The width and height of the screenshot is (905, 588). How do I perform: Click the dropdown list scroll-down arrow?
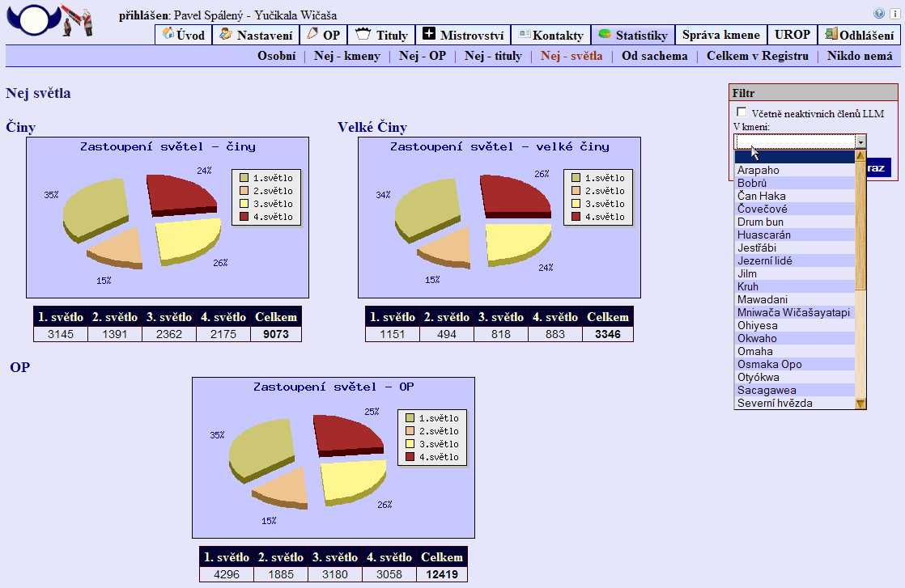(860, 404)
